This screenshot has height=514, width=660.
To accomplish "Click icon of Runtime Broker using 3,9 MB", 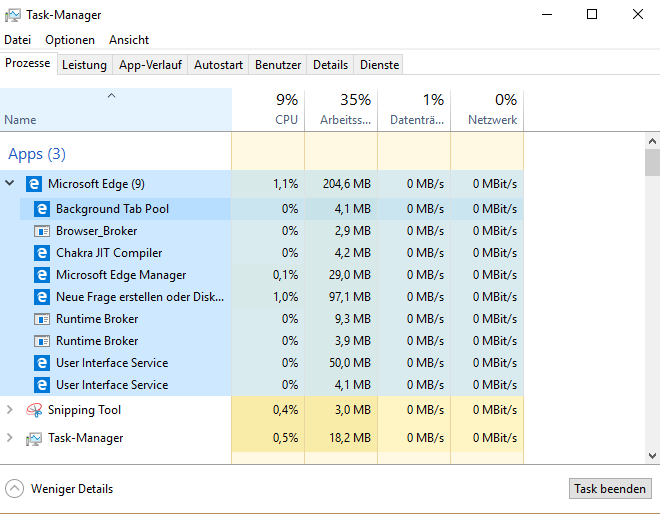I will pyautogui.click(x=42, y=341).
